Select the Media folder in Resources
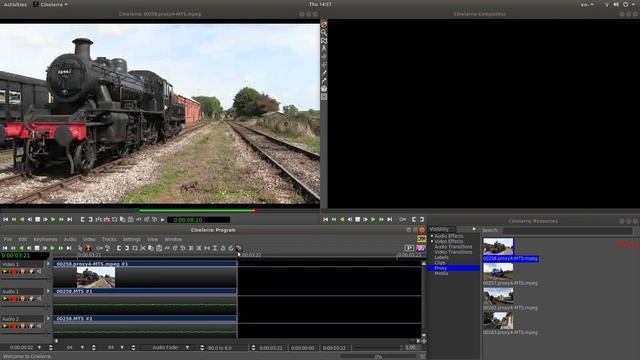640x360 pixels. click(x=441, y=273)
